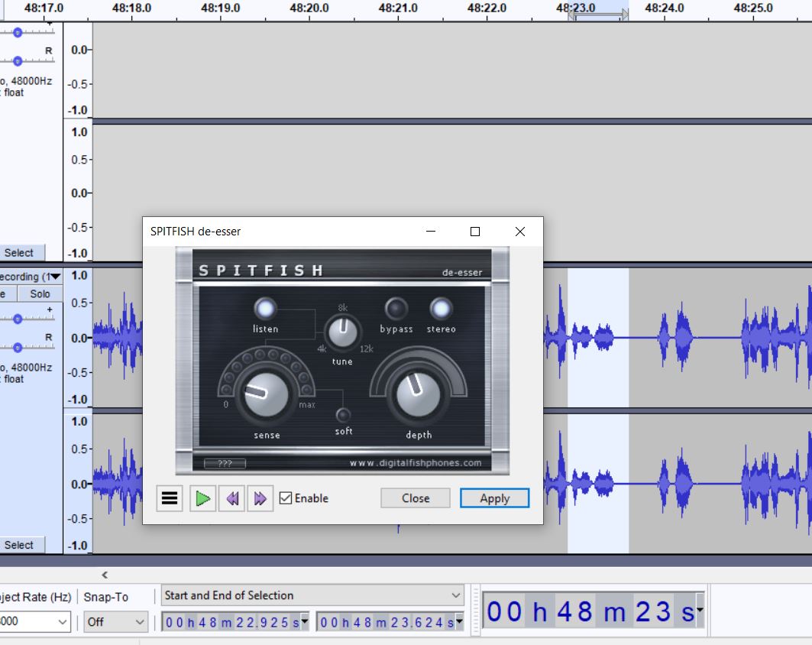Start playback with the green play button

(202, 498)
